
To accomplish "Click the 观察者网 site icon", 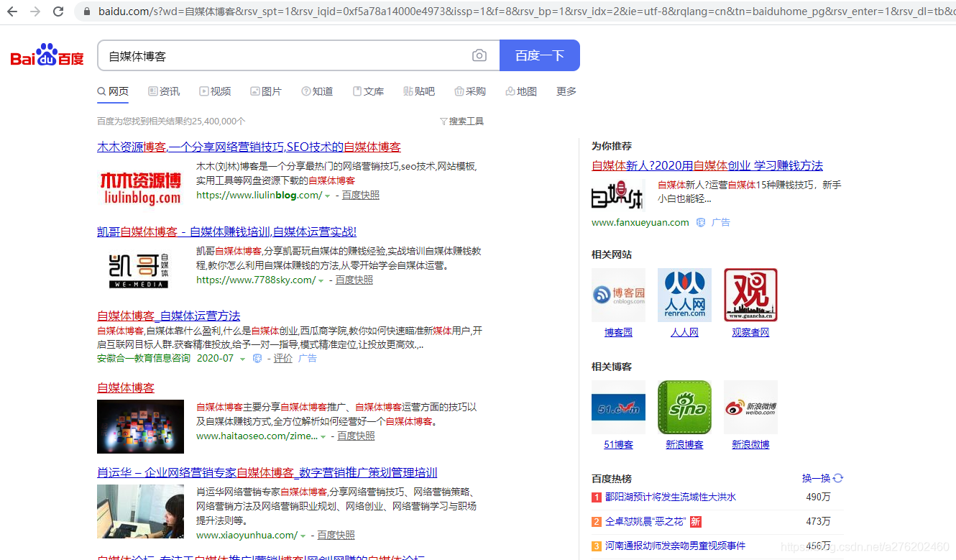I will (x=750, y=295).
